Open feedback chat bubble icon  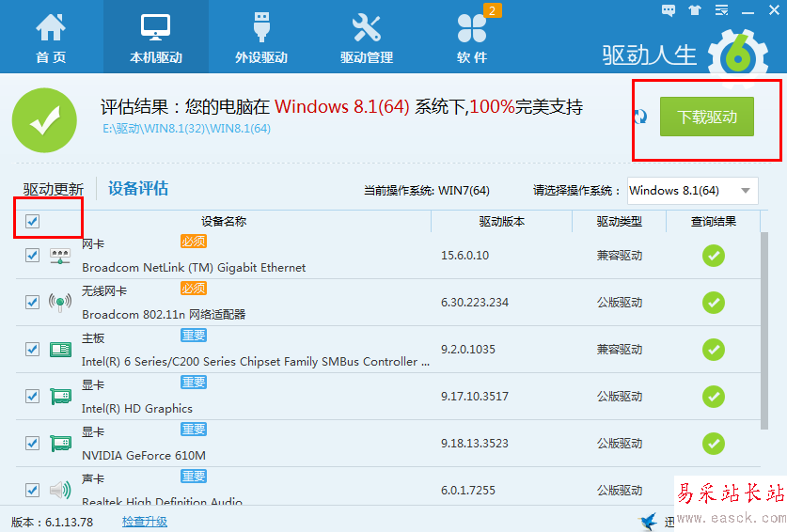click(668, 10)
